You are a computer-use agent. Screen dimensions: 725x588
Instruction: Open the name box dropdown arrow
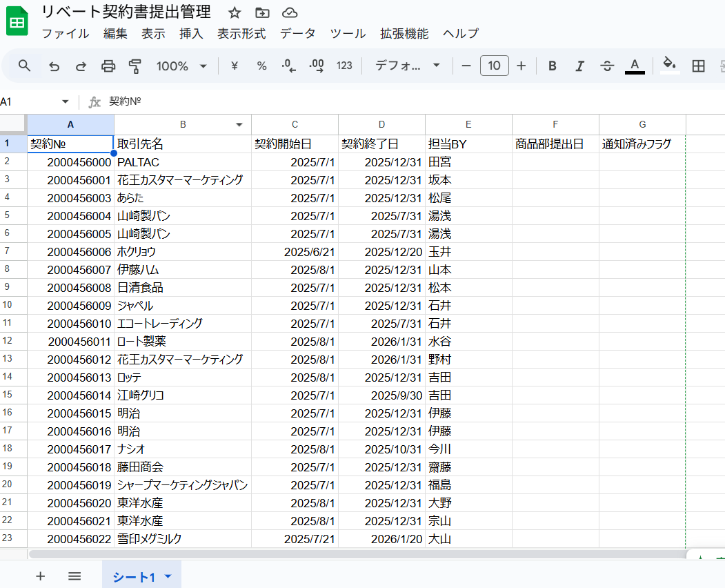(66, 101)
